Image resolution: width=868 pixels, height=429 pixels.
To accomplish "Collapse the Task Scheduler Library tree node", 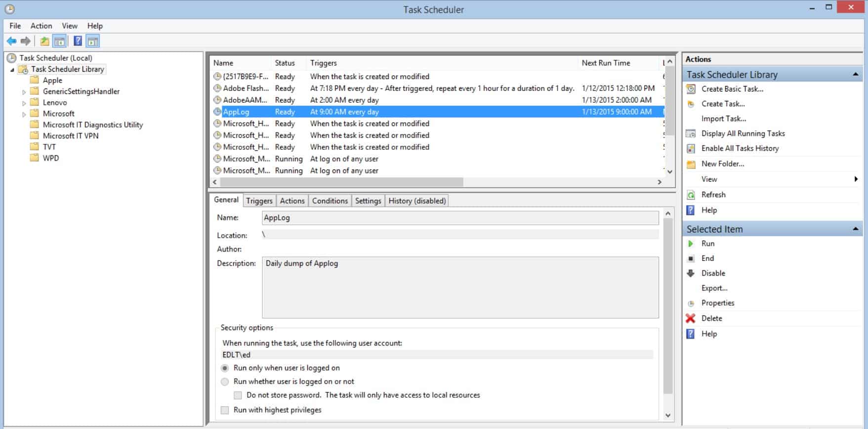I will click(x=12, y=70).
